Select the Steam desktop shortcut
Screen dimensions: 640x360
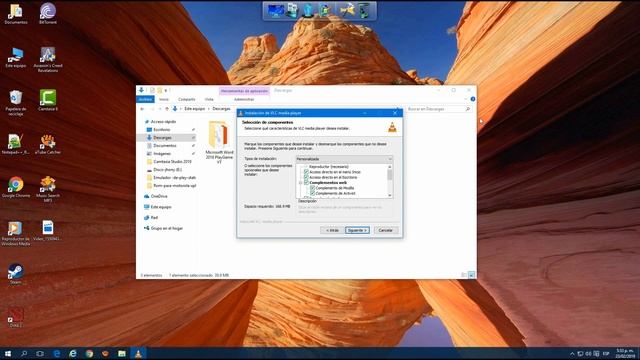pos(16,274)
